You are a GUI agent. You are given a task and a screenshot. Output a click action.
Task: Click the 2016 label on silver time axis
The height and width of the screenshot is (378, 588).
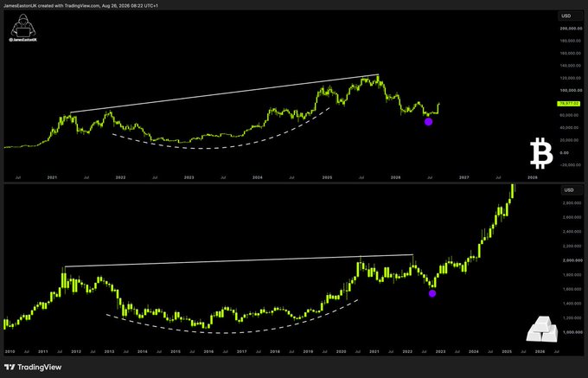click(208, 352)
